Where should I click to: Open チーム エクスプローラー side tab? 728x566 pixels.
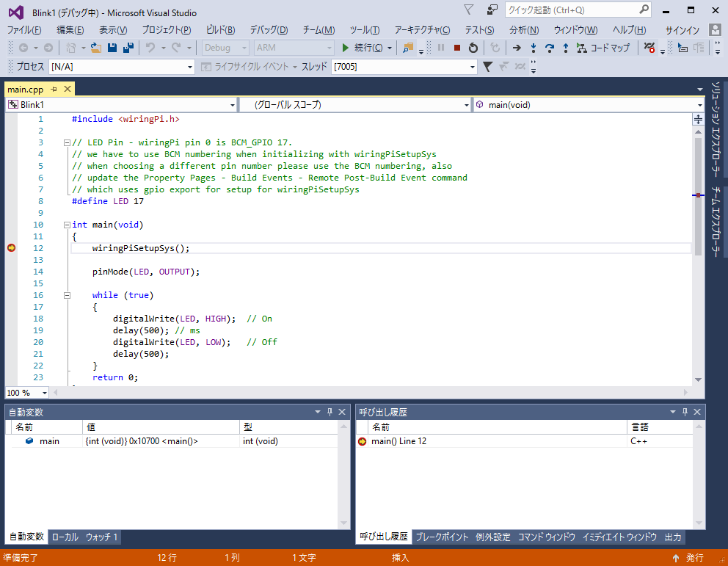coord(716,222)
